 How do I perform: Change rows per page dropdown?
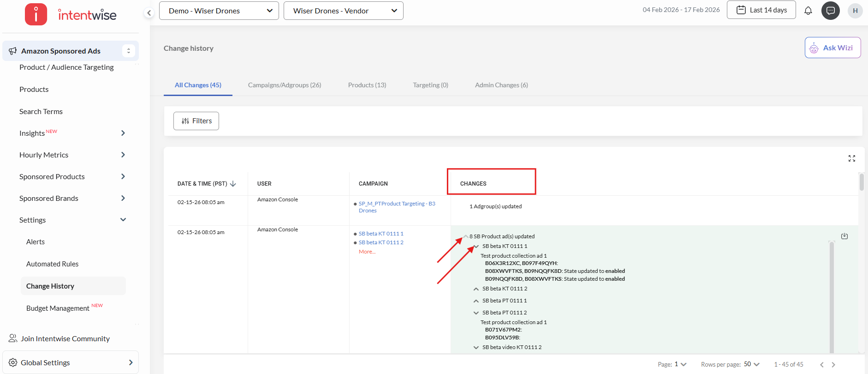[751, 364]
